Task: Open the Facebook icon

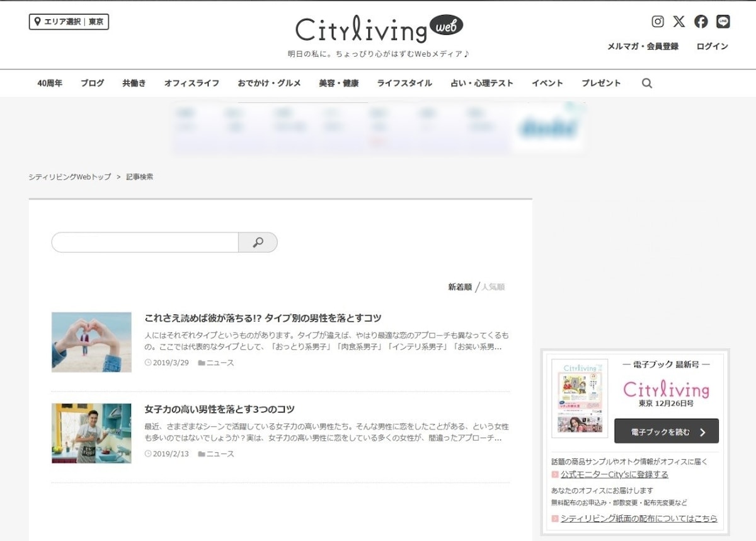Action: (x=701, y=21)
